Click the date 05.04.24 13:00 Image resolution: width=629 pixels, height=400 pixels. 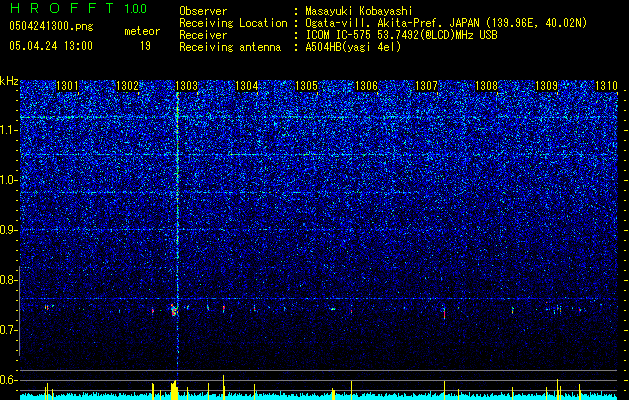click(x=51, y=46)
